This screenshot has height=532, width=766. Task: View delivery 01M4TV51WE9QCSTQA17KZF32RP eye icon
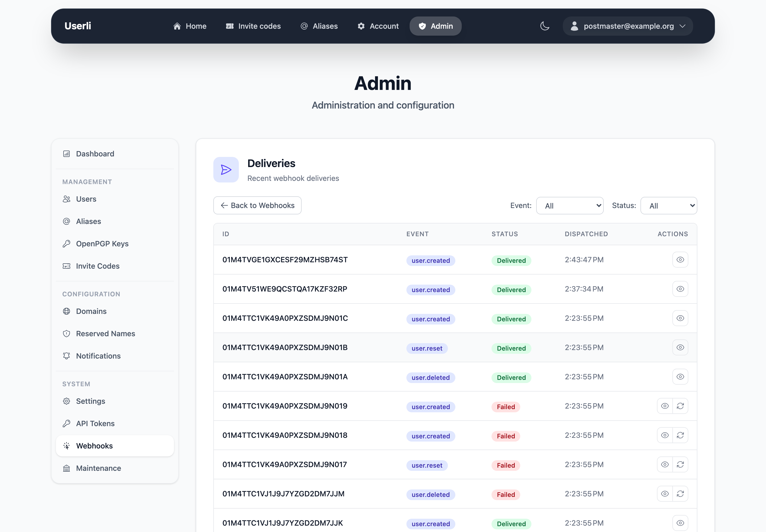point(680,289)
